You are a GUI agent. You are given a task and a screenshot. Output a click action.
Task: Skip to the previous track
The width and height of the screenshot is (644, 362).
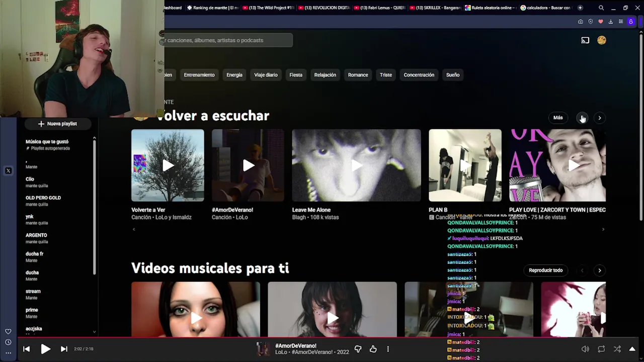tap(26, 349)
